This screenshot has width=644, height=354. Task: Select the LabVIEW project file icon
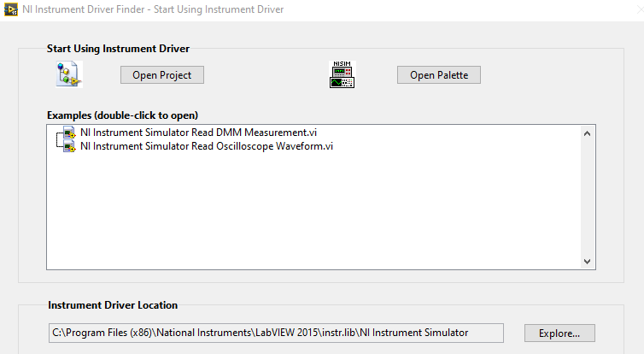[69, 74]
